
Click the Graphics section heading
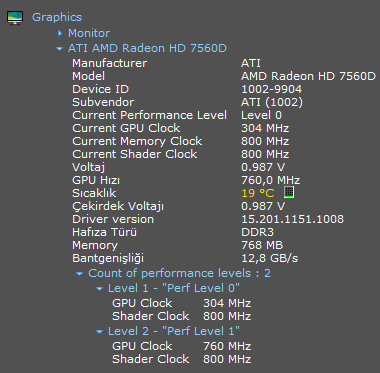57,17
